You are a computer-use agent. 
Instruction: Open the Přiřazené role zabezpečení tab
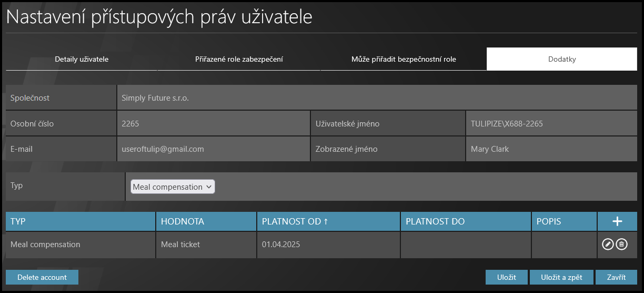pos(239,59)
